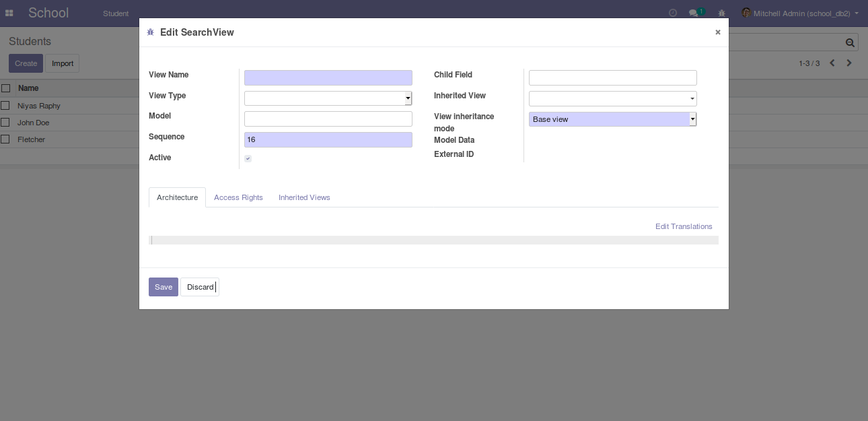Check the Niyas Raphy row checkbox
Viewport: 868px width, 421px height.
click(5, 106)
